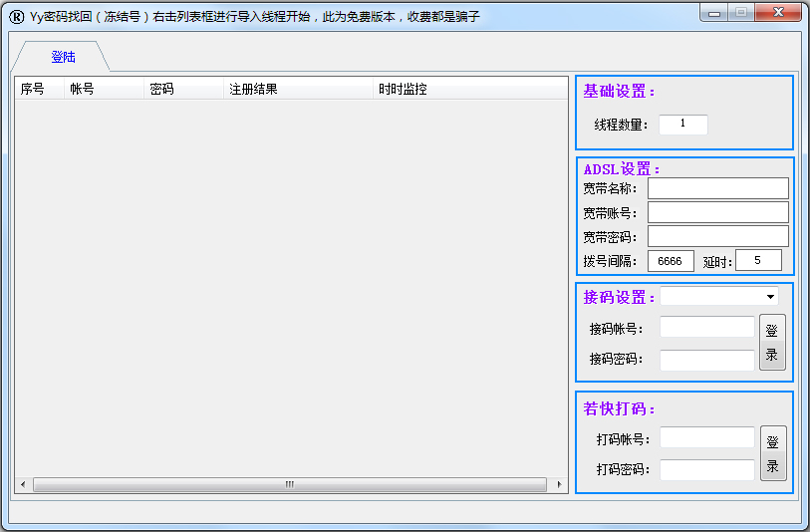This screenshot has width=810, height=532.
Task: Click the 序号 column header
Action: (x=39, y=89)
